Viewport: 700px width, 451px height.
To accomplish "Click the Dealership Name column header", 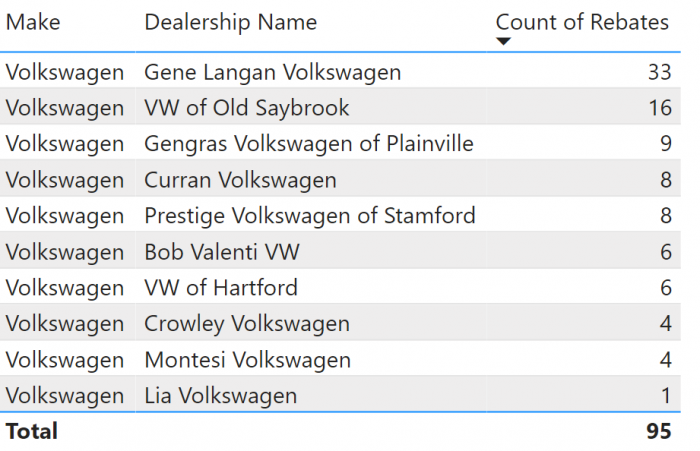I will coord(230,22).
